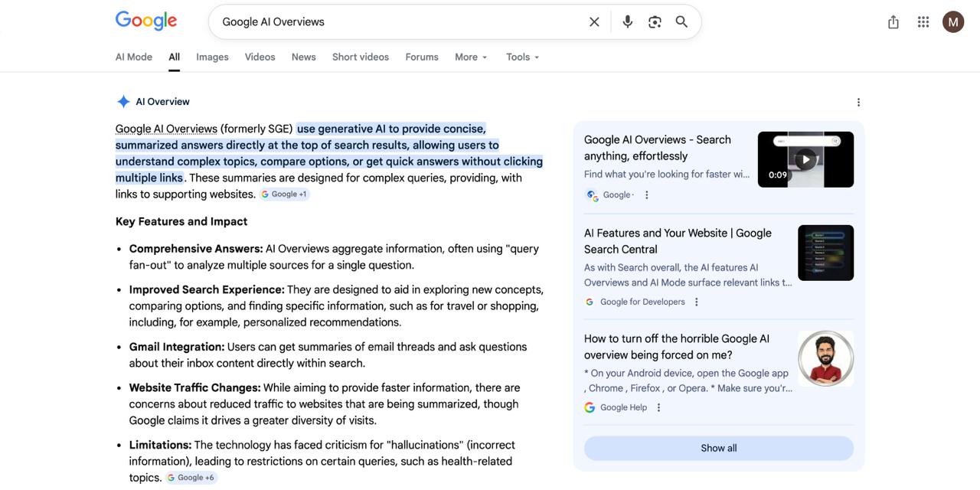Open 'How to turn off the horrible Google AI overview' link
The width and height of the screenshot is (980, 490).
pos(677,347)
